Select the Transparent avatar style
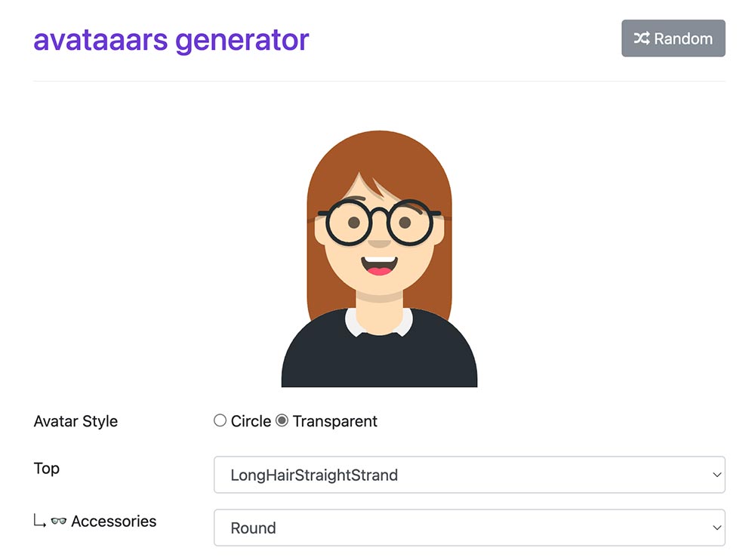Viewport: 755px width, 560px height. click(281, 420)
